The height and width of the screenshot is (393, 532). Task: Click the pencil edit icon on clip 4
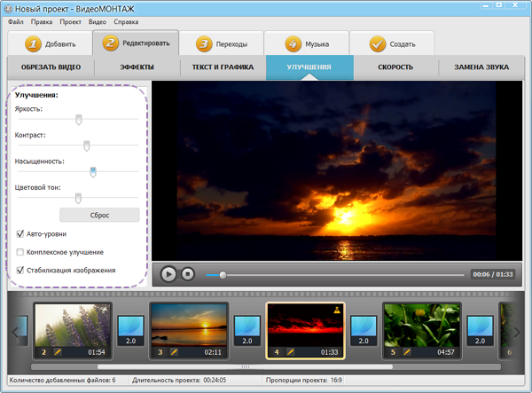click(291, 352)
